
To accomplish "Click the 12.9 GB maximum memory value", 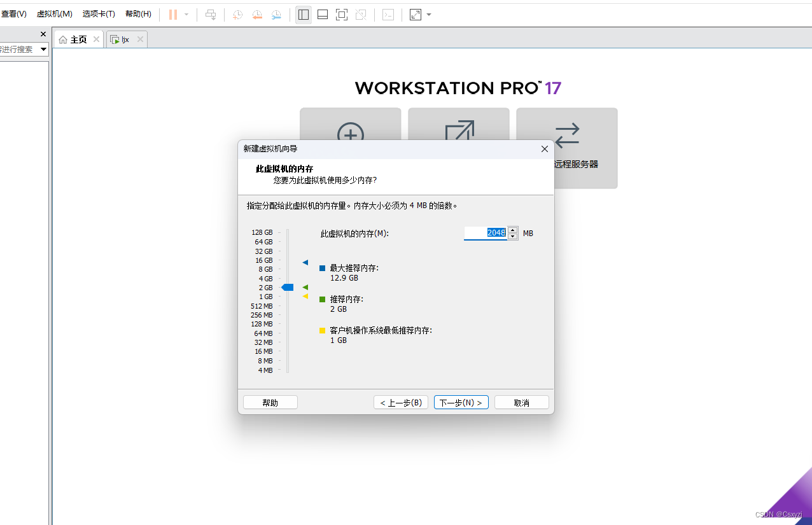I will click(344, 278).
